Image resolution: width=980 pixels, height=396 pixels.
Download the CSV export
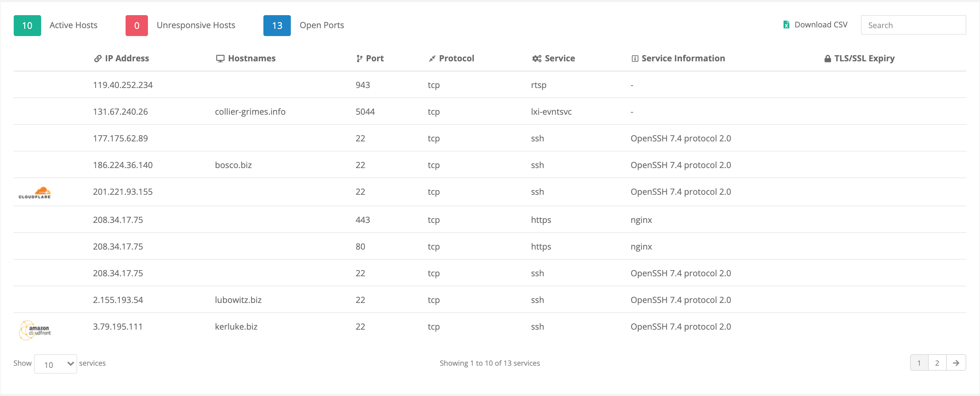821,25
